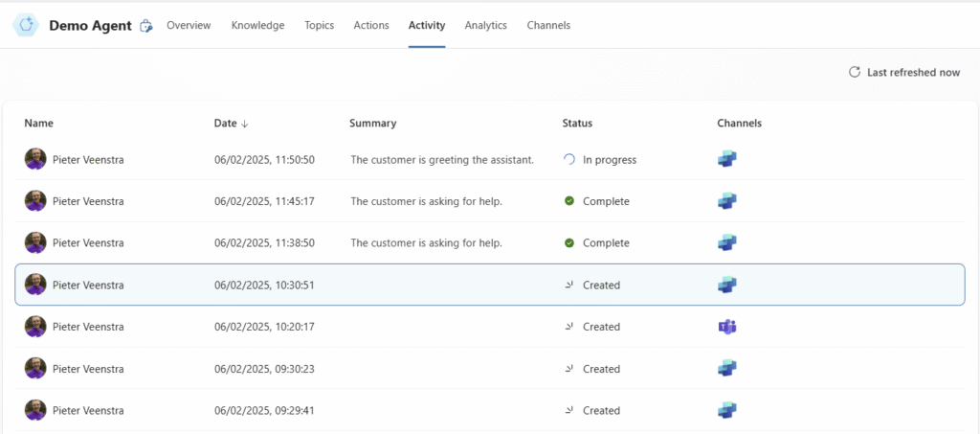Click the green checkmark in 11:45:17 row
The height and width of the screenshot is (434, 980).
coord(568,201)
